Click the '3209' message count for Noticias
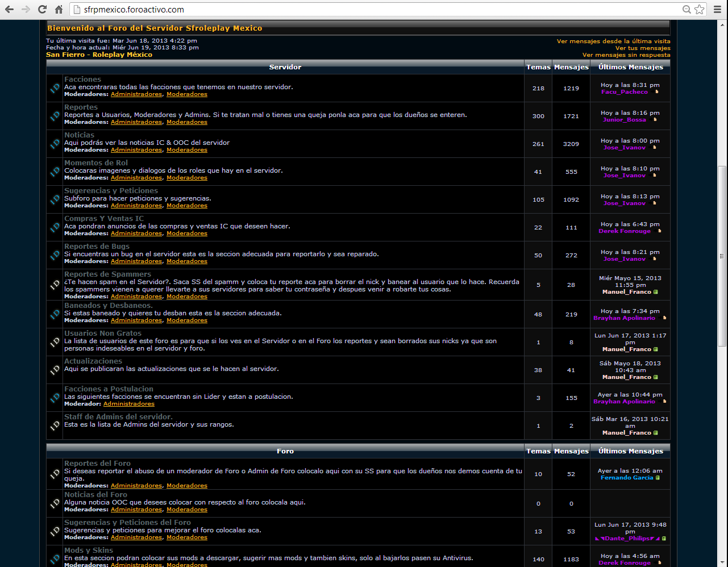This screenshot has height=567, width=728. coord(571,144)
